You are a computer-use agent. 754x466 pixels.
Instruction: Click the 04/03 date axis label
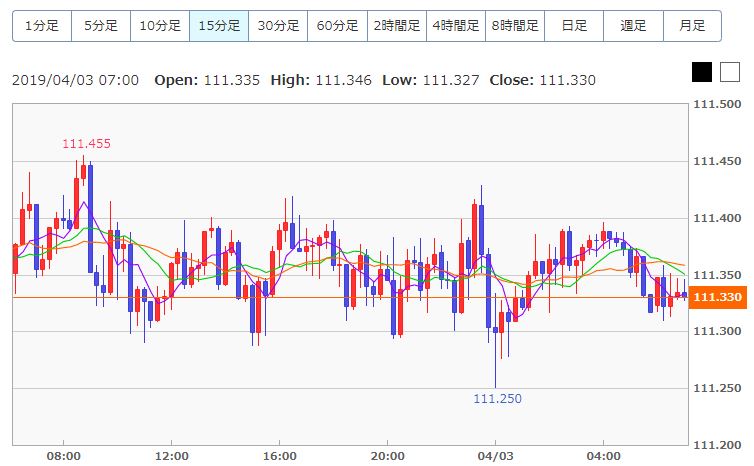[x=495, y=456]
